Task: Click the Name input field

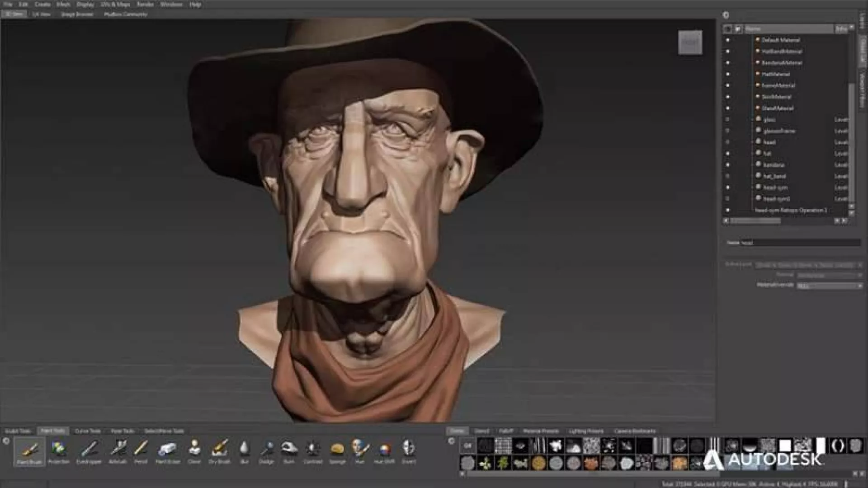Action: [800, 243]
